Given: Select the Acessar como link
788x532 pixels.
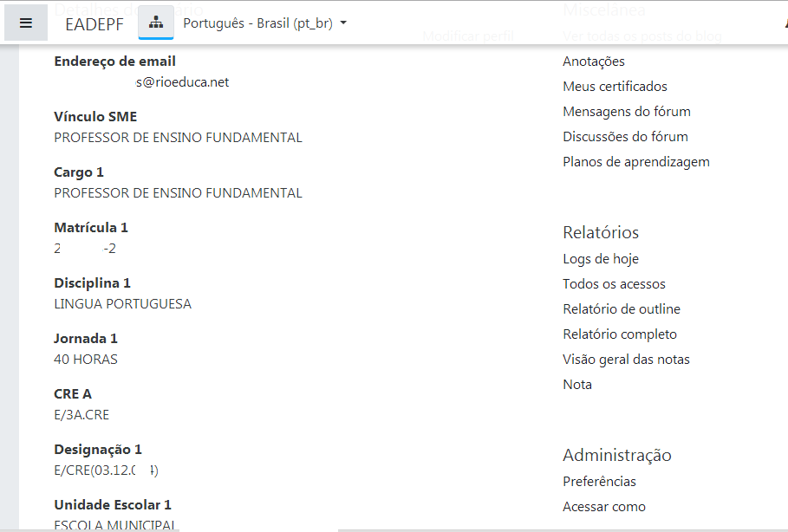Looking at the screenshot, I should coord(603,507).
